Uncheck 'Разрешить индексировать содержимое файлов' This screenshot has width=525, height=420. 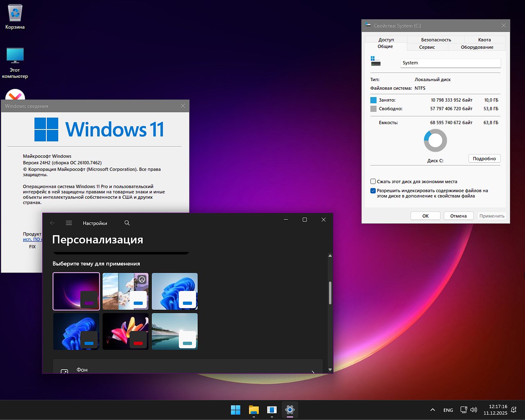[x=373, y=190]
